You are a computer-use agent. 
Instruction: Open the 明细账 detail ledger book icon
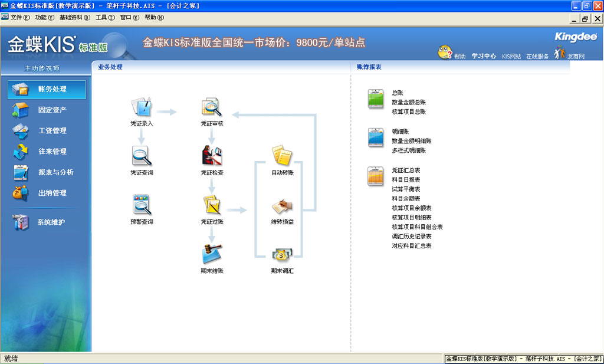[375, 137]
